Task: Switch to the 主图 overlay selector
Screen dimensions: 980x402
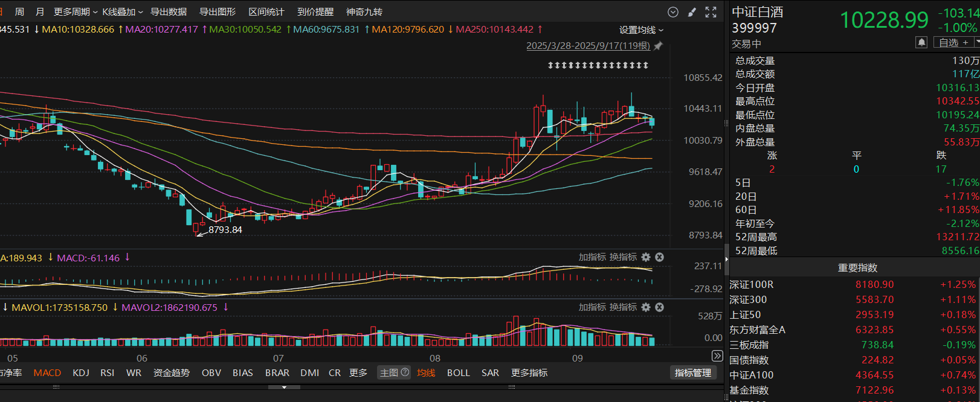Action: coord(388,373)
